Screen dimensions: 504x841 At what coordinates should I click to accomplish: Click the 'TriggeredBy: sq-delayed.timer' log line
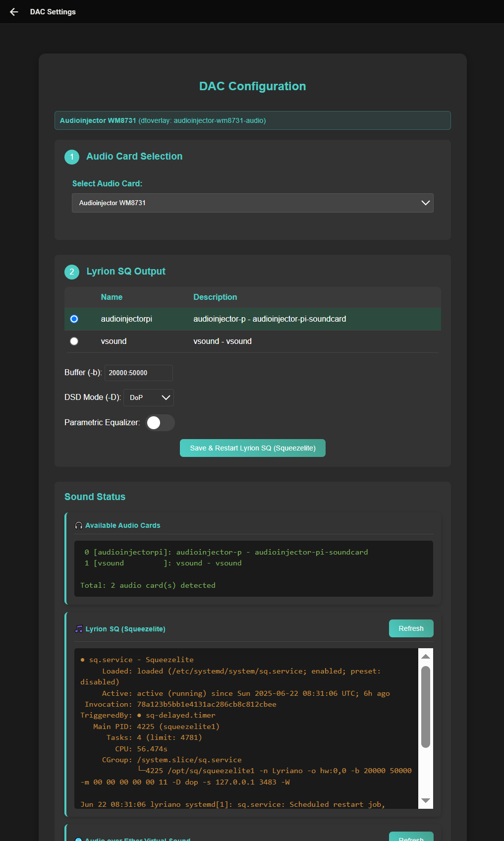point(148,716)
